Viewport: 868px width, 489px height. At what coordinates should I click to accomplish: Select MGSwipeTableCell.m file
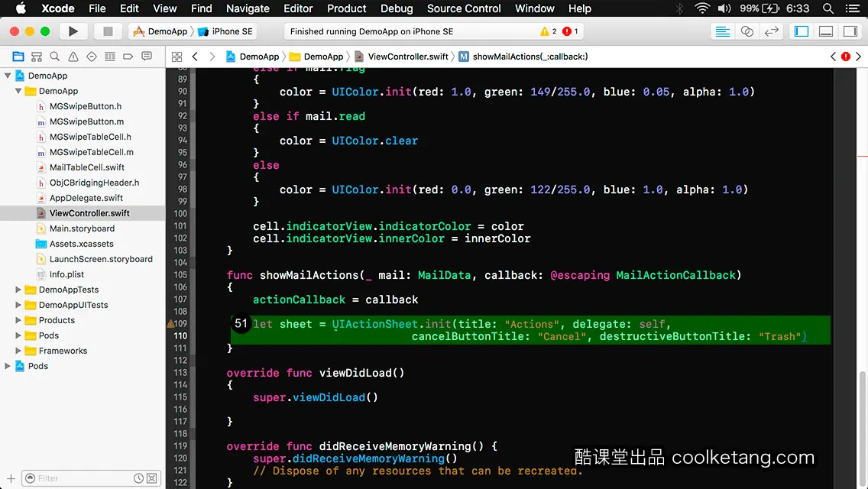(92, 152)
